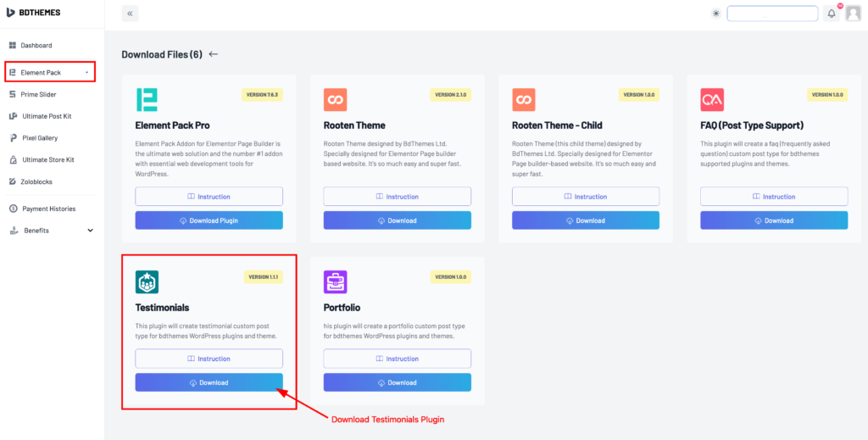Toggle light/dark theme sun icon
This screenshot has height=440, width=868.
[x=716, y=14]
